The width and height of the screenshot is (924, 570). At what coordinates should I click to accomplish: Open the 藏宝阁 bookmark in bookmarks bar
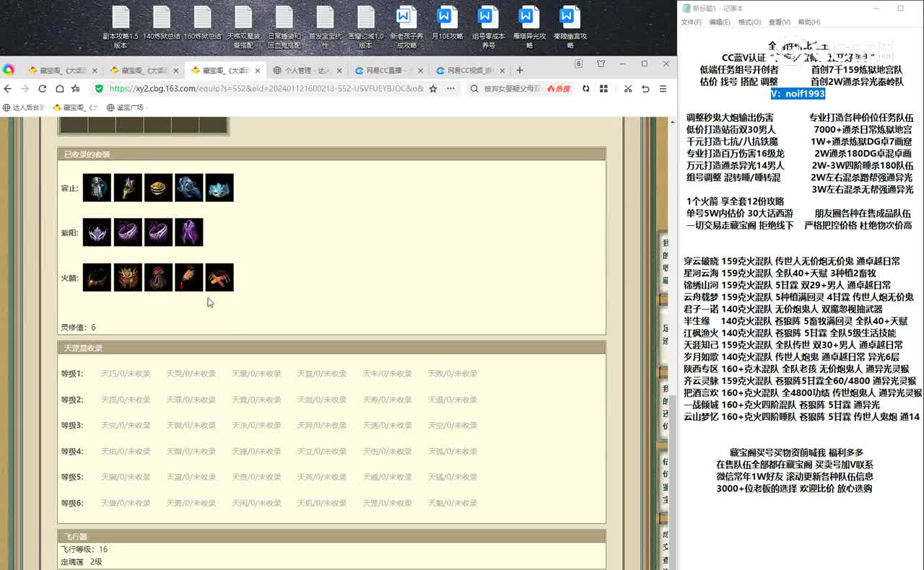[x=75, y=108]
